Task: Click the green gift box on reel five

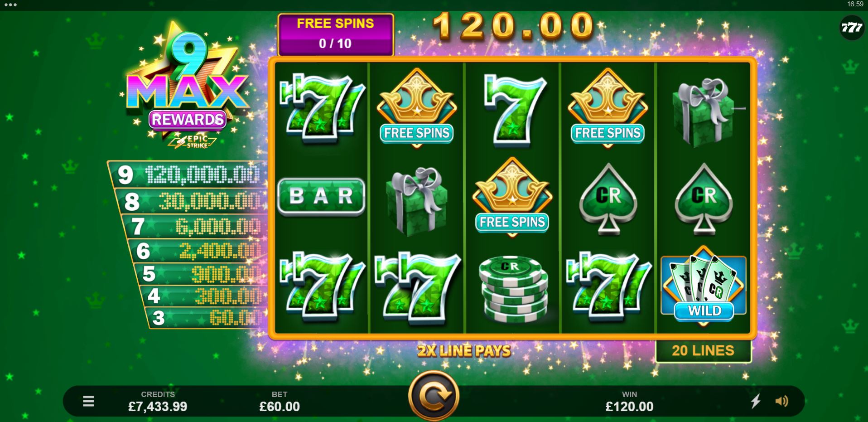Action: click(704, 112)
